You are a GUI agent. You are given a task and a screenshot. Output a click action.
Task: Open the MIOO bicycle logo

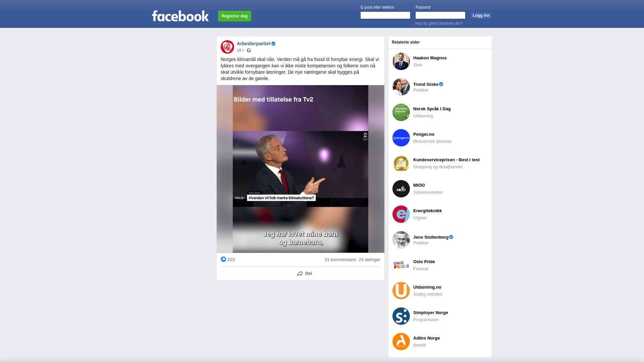(401, 189)
